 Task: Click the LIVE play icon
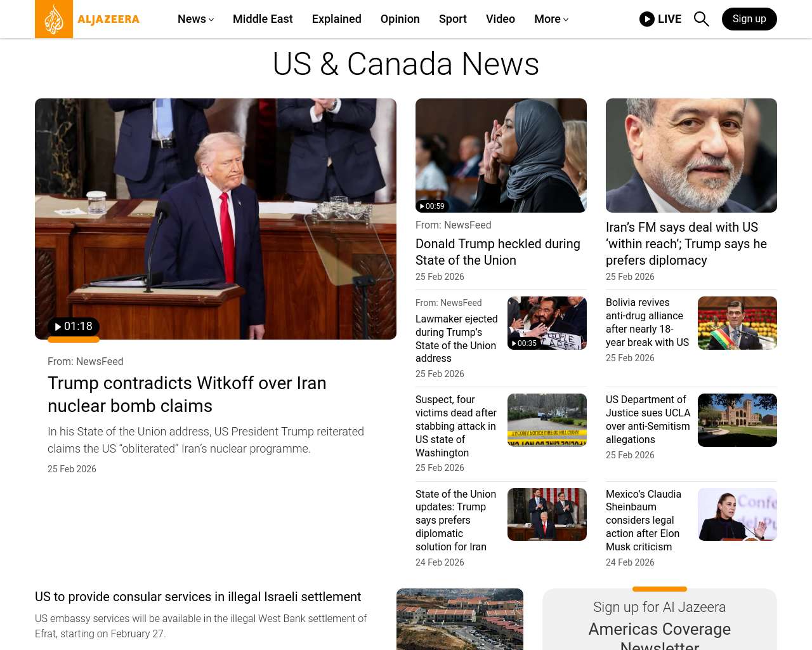(647, 19)
